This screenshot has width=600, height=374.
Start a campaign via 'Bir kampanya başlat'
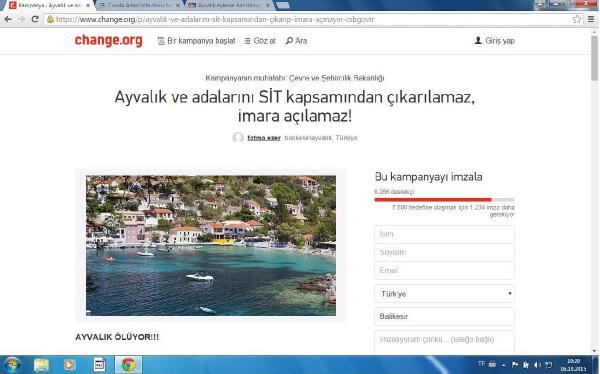coord(196,41)
